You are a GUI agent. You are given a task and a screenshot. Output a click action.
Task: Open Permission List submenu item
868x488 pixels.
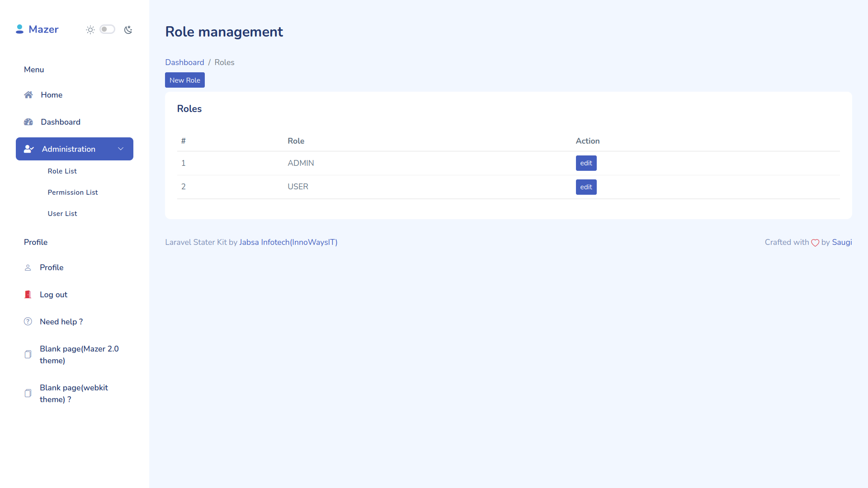(x=73, y=192)
